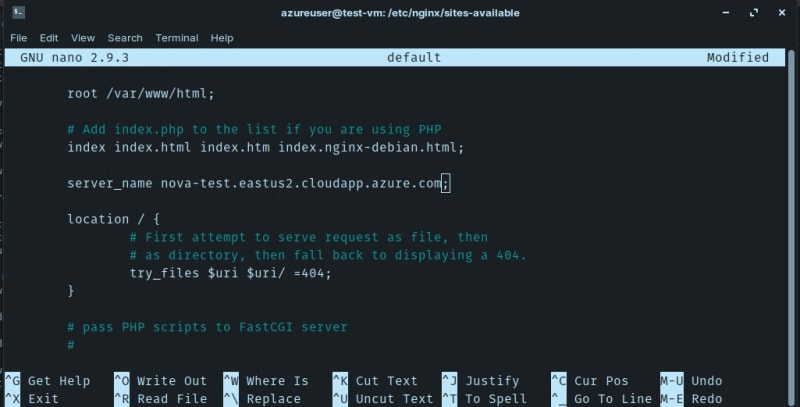Click the M-E Redo shortcut
Screen dimensions: 800x407
coord(691,398)
